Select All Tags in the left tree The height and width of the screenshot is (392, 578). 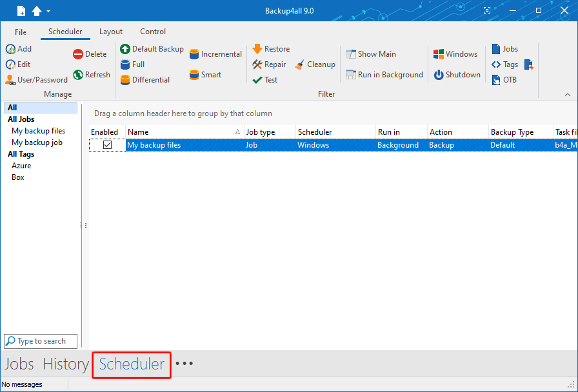[x=21, y=154]
